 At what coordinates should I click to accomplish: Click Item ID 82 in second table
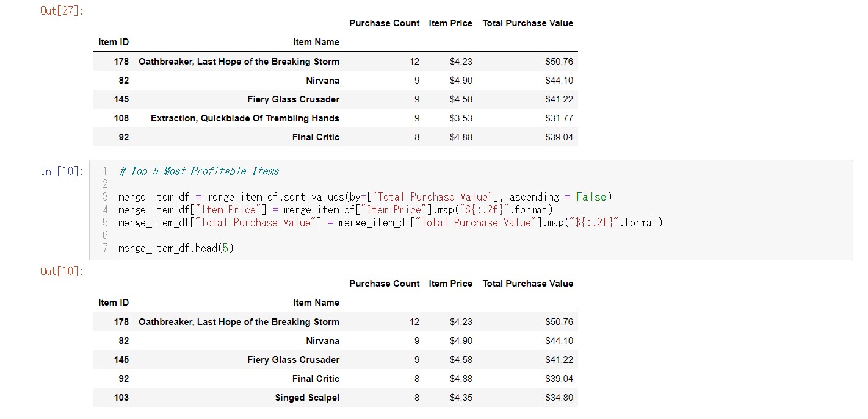[x=124, y=341]
